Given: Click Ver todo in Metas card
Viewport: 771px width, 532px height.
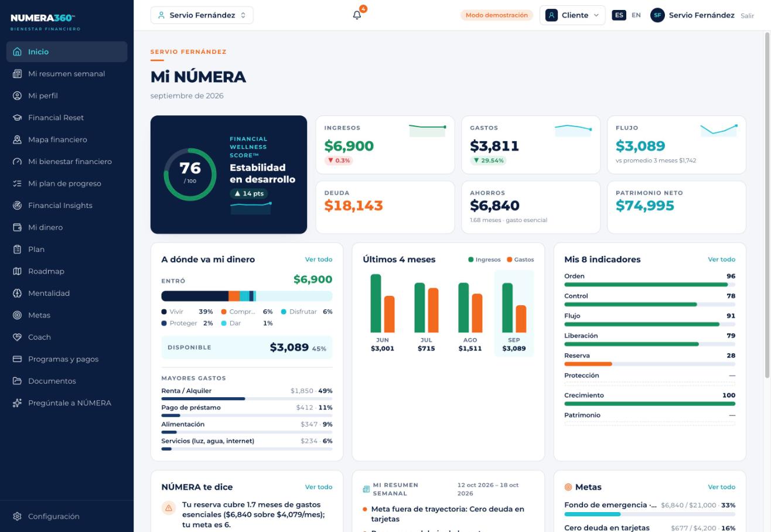Looking at the screenshot, I should (721, 487).
